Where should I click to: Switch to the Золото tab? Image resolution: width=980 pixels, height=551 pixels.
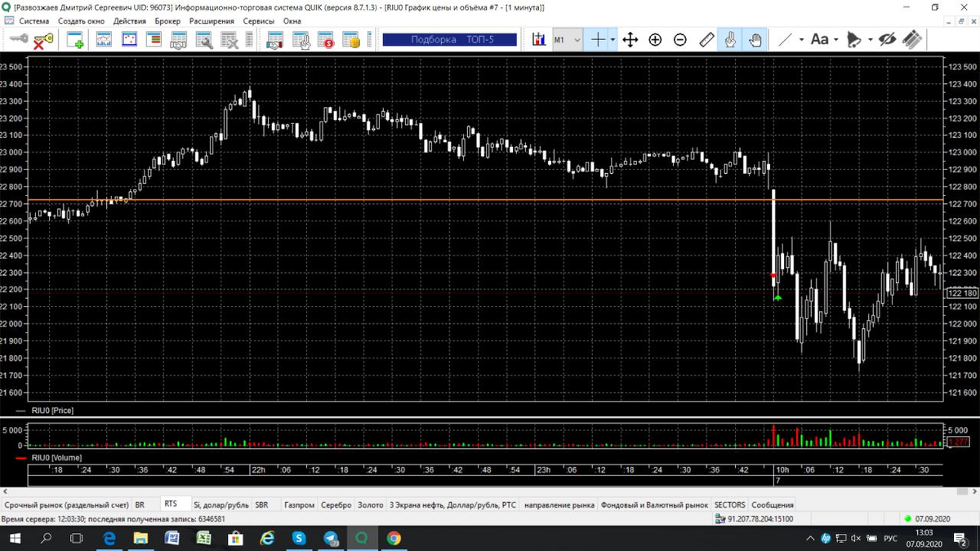pos(371,505)
